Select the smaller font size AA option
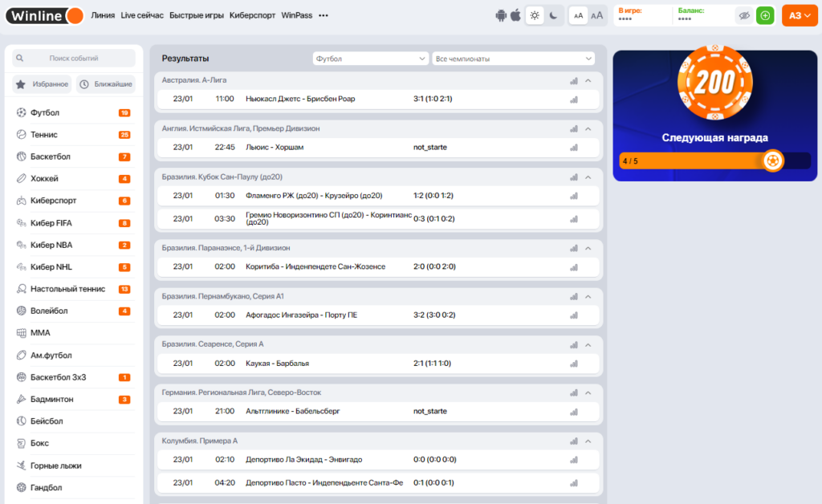822x504 pixels. point(578,16)
